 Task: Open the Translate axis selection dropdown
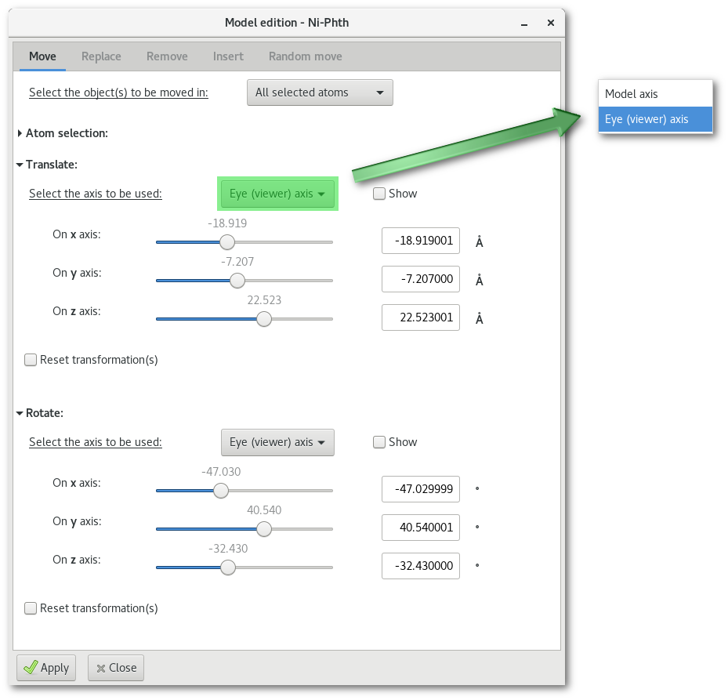(277, 194)
